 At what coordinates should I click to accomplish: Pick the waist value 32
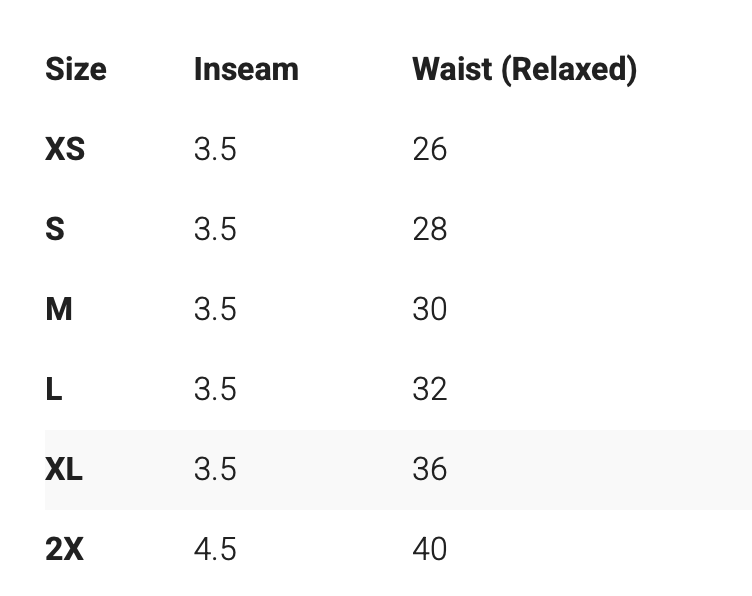[x=429, y=389]
